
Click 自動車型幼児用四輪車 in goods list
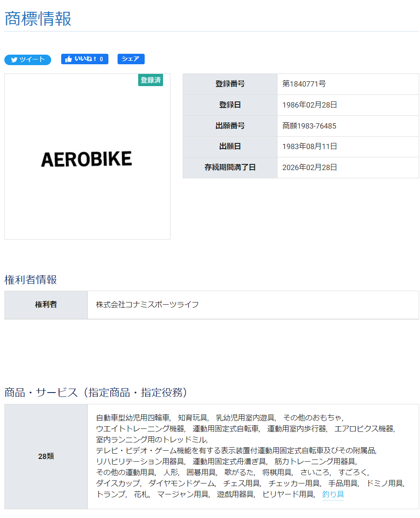[133, 418]
